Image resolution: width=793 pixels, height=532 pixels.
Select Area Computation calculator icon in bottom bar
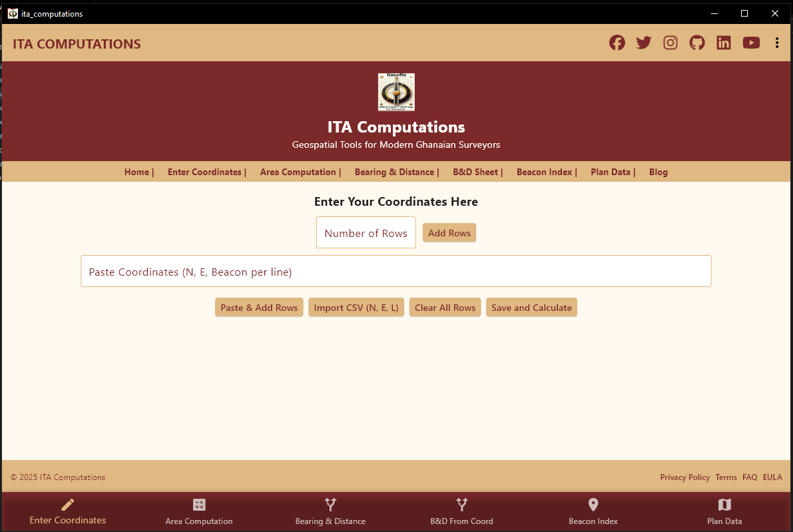tap(199, 504)
